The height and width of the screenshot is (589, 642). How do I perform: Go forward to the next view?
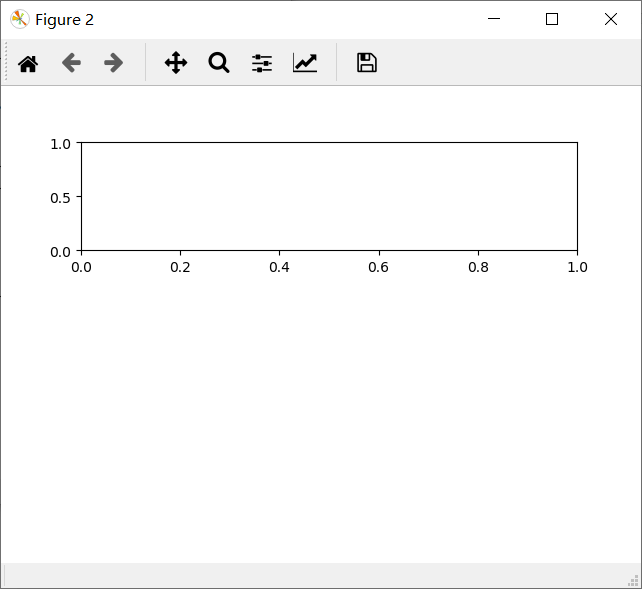coord(113,63)
